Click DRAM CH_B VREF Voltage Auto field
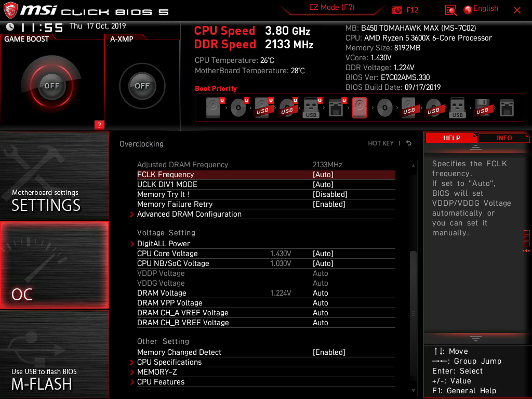The width and height of the screenshot is (532, 399). [x=320, y=323]
